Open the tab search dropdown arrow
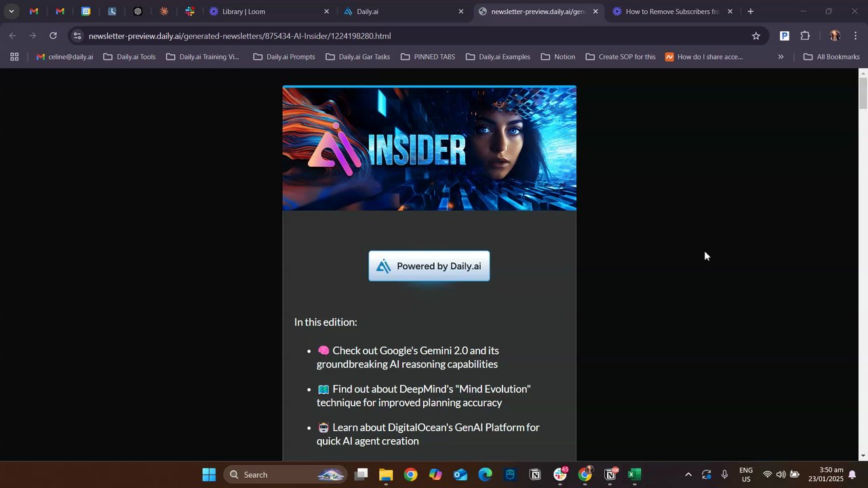 (12, 12)
